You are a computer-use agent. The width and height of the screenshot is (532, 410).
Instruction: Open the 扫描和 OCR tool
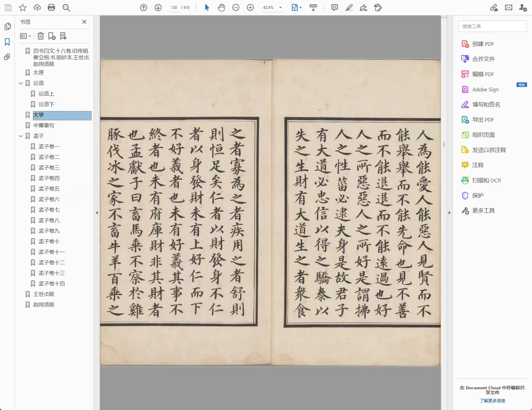pos(481,180)
